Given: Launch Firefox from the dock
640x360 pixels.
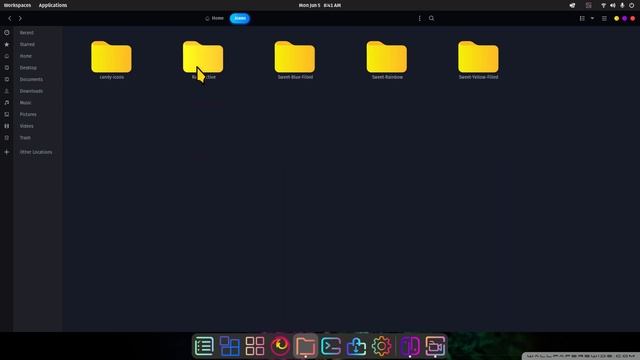Looking at the screenshot, I should click(280, 346).
